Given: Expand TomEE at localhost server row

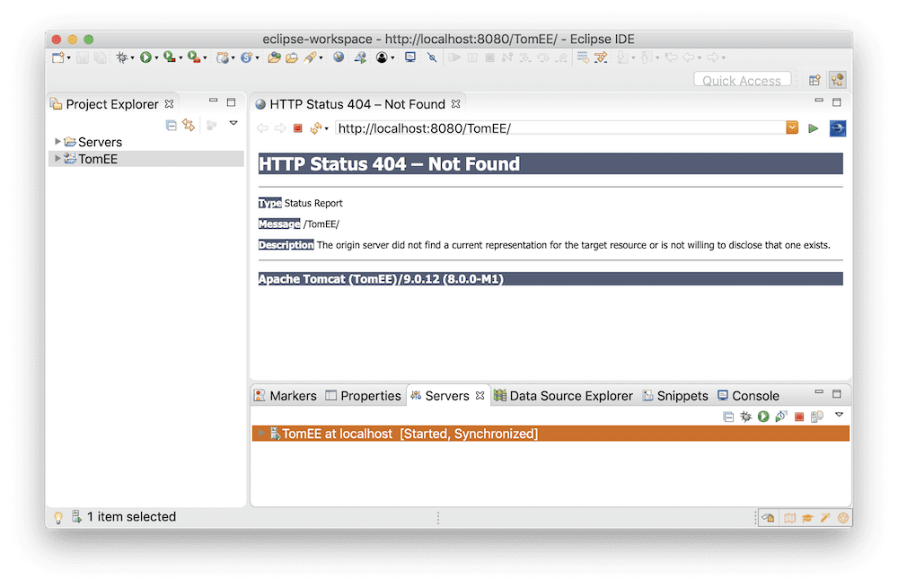Looking at the screenshot, I should click(x=260, y=433).
